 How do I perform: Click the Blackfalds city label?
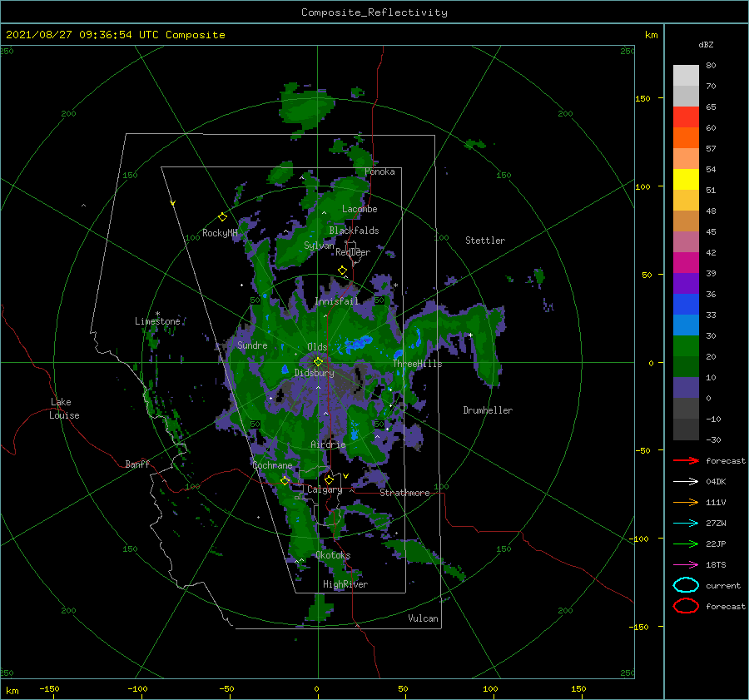click(354, 231)
